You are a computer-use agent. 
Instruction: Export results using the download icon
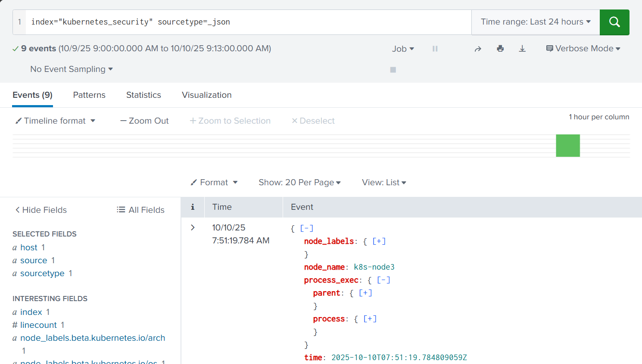click(x=522, y=49)
